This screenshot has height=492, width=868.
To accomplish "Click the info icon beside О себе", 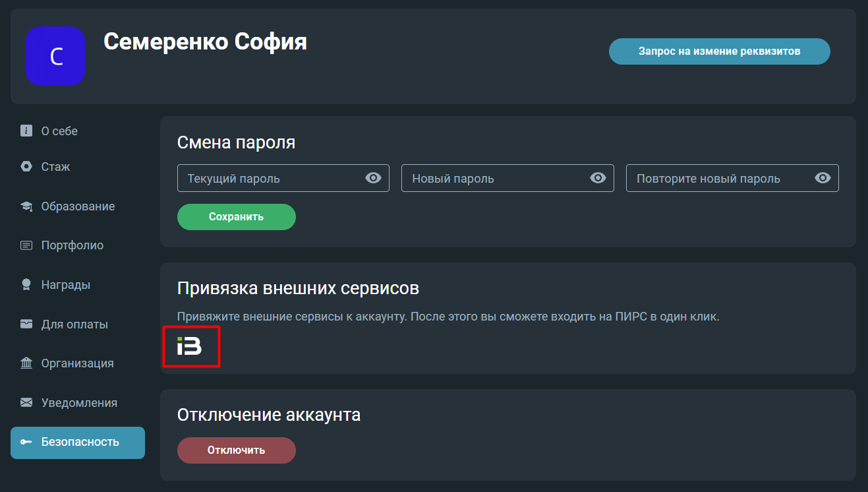I will [x=26, y=131].
